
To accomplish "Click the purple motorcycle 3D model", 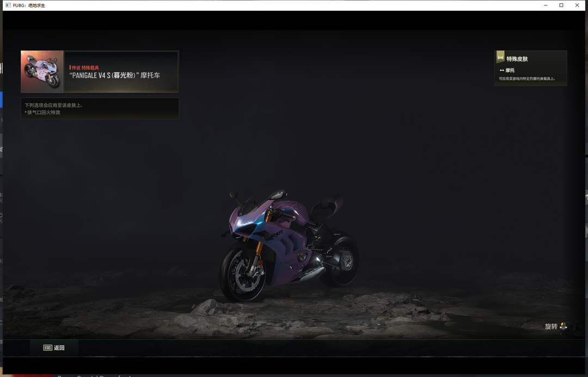I will [289, 245].
